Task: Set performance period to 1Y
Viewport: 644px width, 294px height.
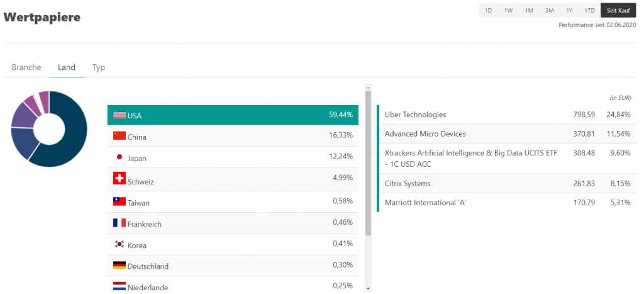Action: [x=569, y=11]
